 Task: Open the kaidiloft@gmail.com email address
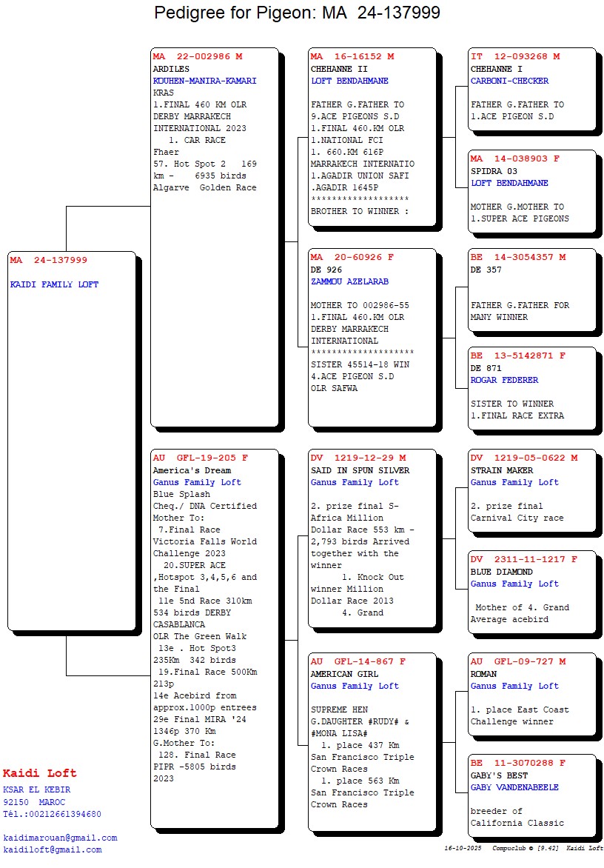(x=52, y=849)
